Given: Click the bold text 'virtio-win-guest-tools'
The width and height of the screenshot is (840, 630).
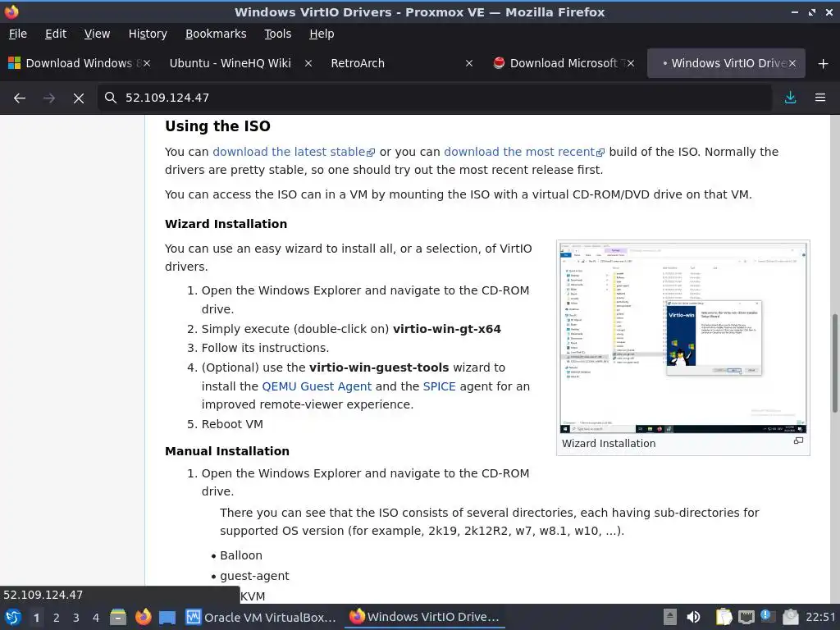Looking at the screenshot, I should pos(379,367).
